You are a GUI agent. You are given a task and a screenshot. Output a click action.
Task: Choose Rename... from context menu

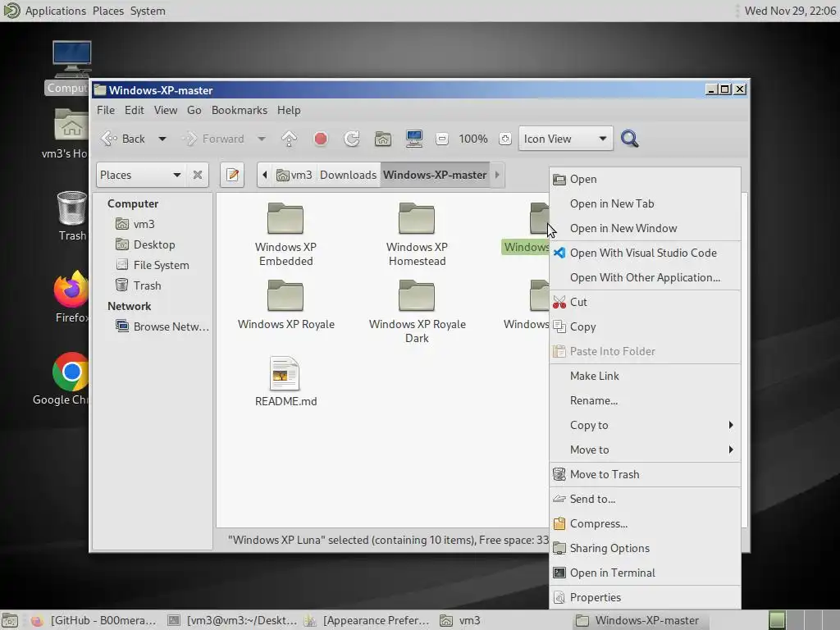[645, 400]
